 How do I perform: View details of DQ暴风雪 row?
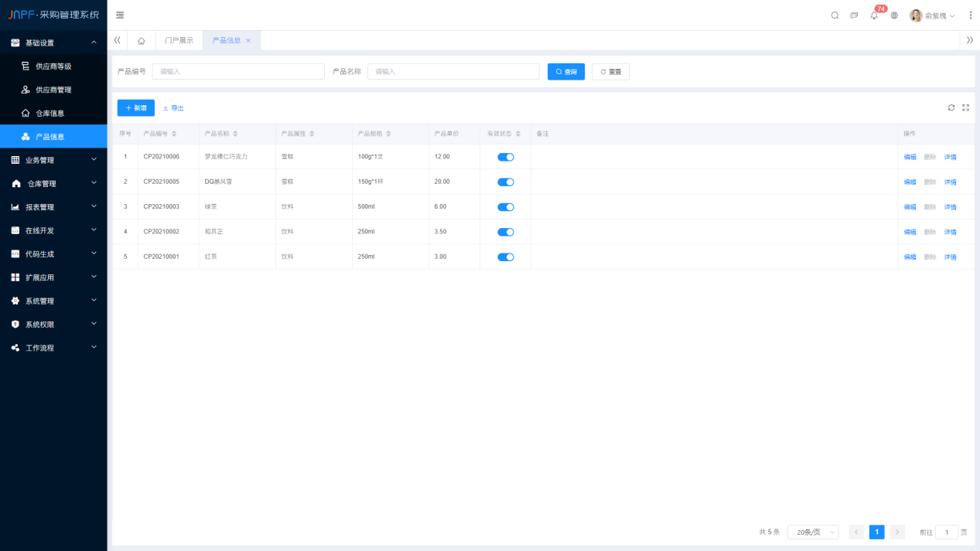click(x=951, y=182)
